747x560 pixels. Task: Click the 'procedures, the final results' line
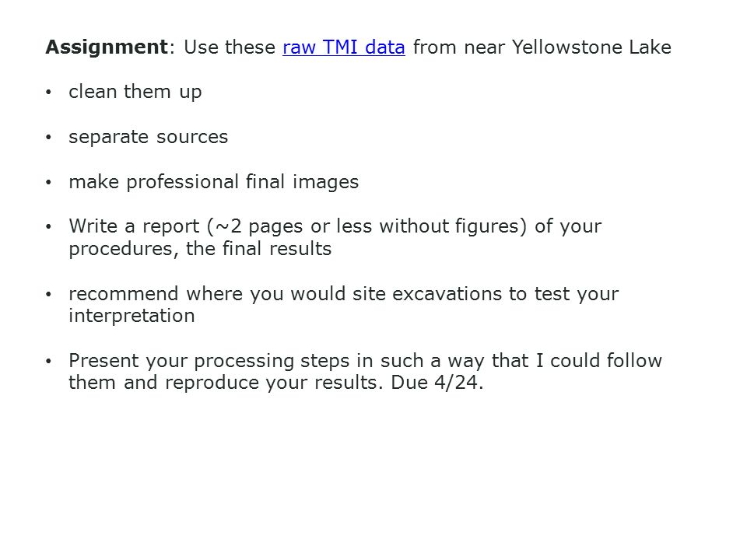(x=200, y=249)
